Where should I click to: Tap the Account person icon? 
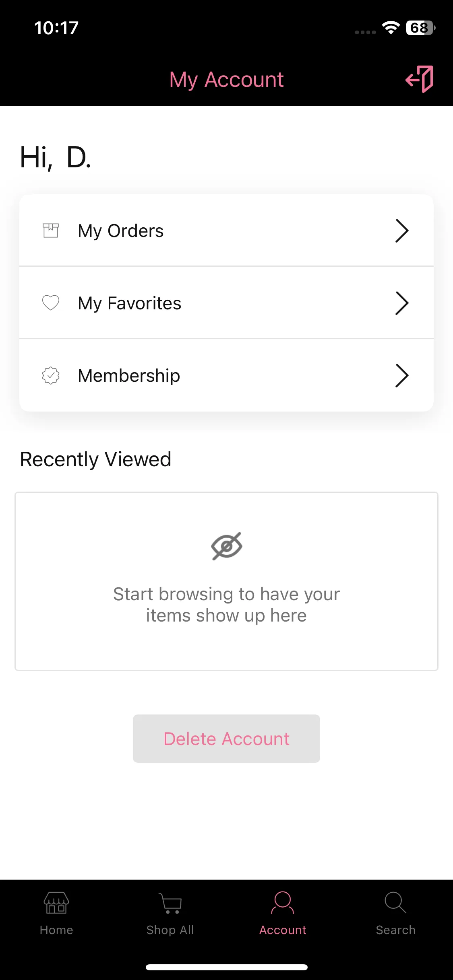pos(283,903)
